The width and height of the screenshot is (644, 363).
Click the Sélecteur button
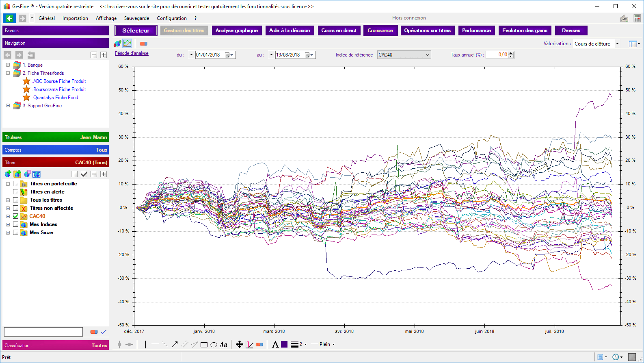pos(136,30)
